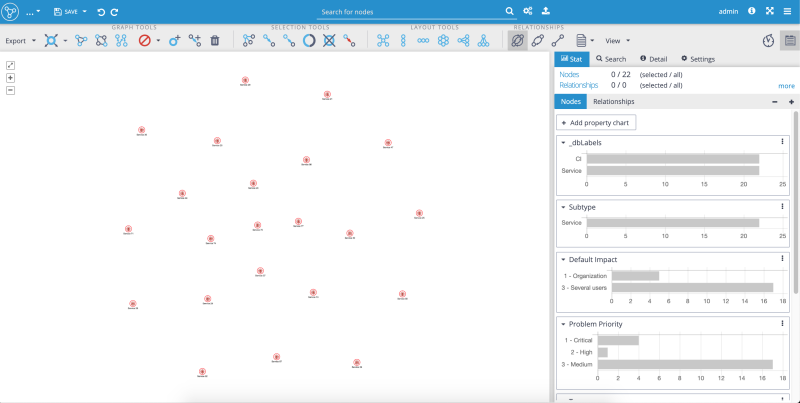The image size is (800, 403).
Task: Open the ellipsis dropdown beside the logo
Action: click(33, 11)
